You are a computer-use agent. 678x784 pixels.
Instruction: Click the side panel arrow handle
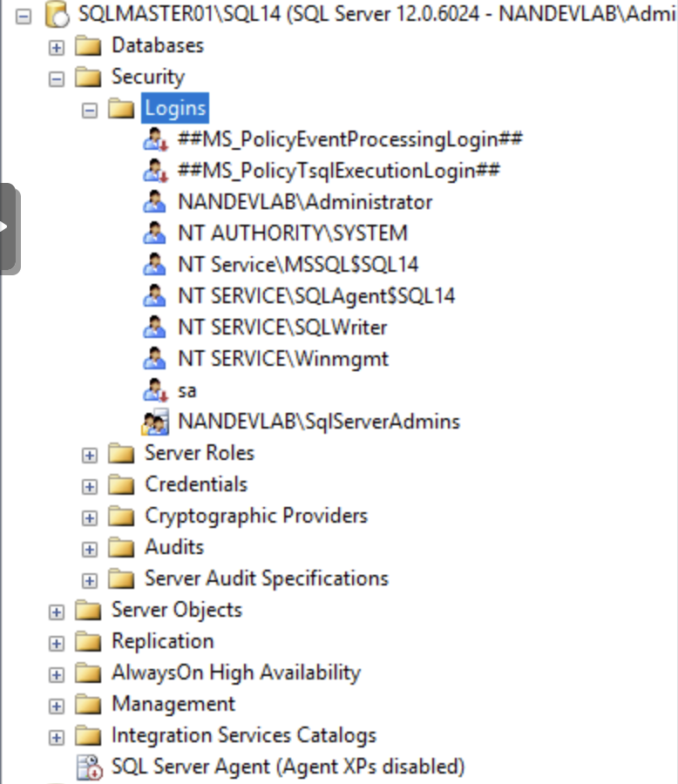(x=7, y=228)
